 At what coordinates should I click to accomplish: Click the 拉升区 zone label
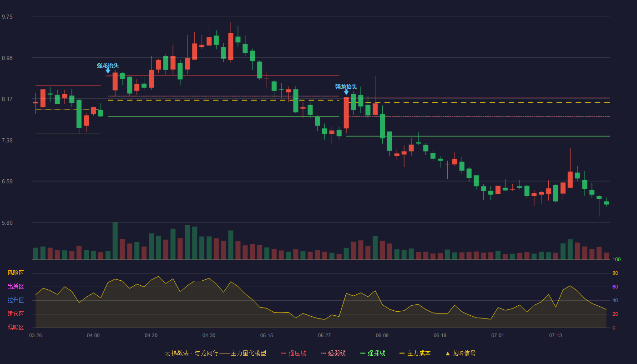(15, 300)
